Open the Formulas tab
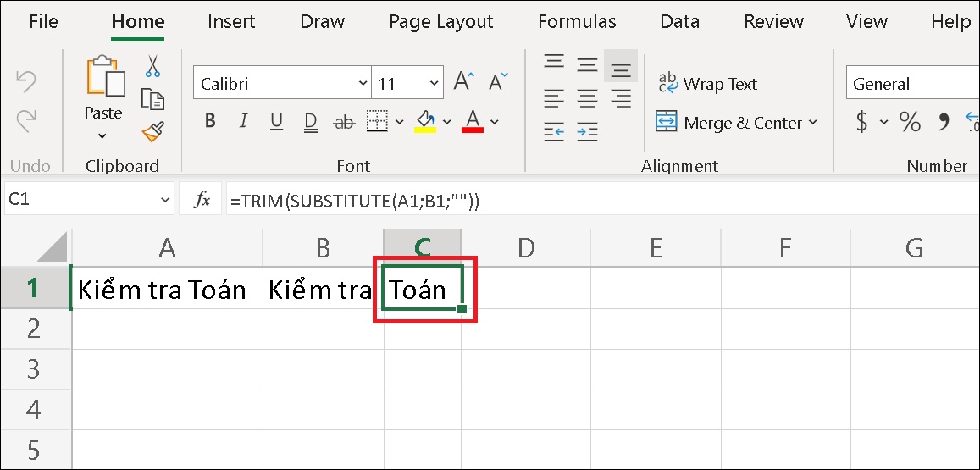This screenshot has width=980, height=470. pos(577,21)
